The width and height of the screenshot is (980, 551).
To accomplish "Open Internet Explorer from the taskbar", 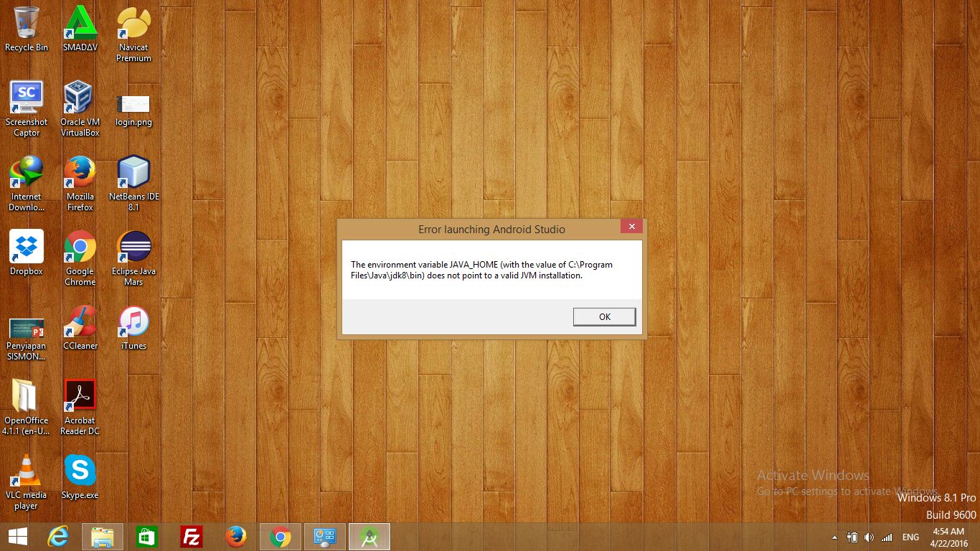I will tap(58, 537).
